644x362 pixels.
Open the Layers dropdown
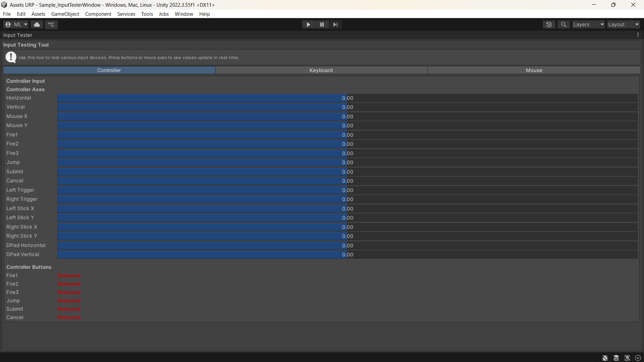click(x=588, y=24)
